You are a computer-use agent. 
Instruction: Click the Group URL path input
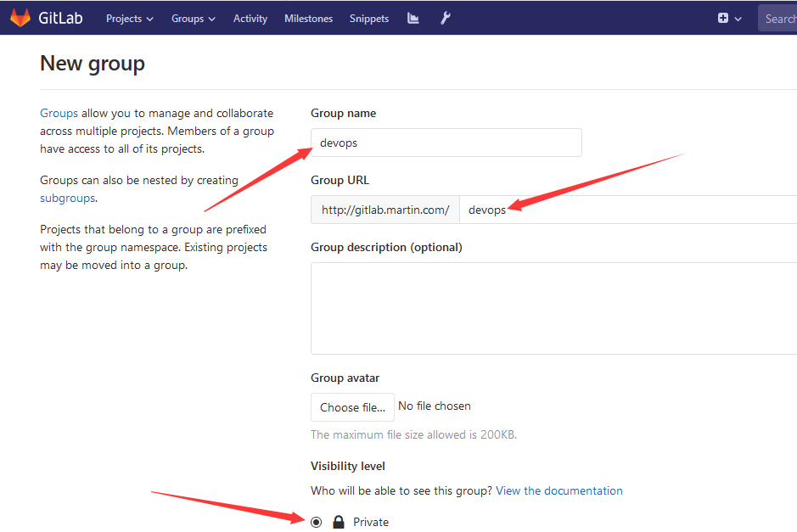click(x=628, y=210)
